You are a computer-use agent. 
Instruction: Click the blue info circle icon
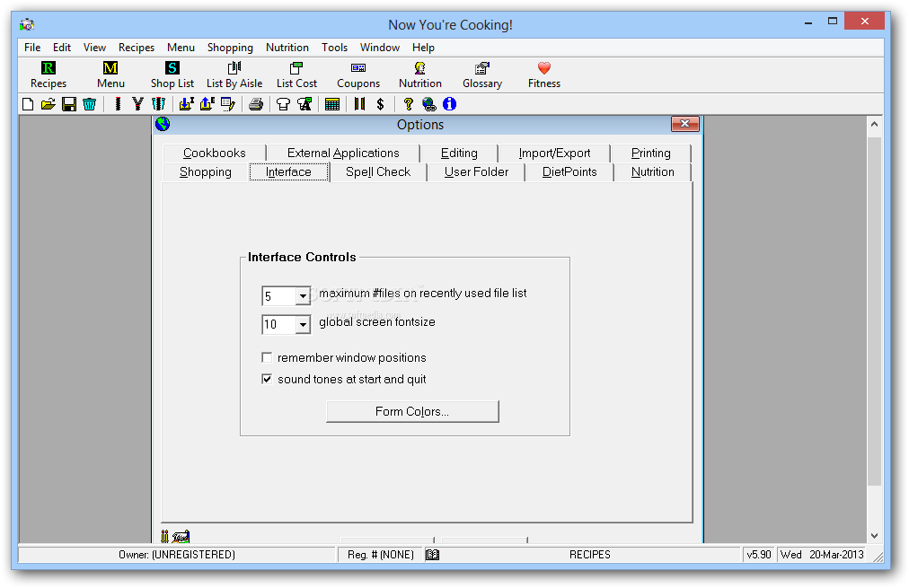[x=449, y=104]
